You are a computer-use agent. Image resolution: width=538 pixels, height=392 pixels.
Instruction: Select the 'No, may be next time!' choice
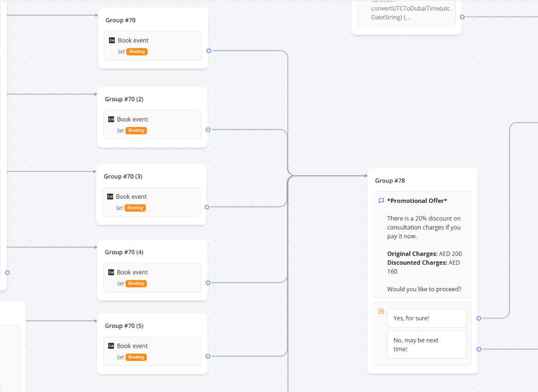click(x=426, y=345)
